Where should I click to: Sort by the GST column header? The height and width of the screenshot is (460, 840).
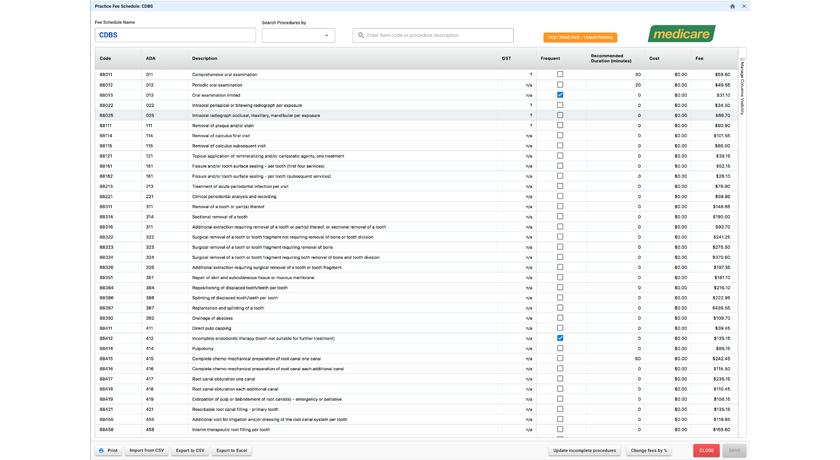tap(506, 58)
